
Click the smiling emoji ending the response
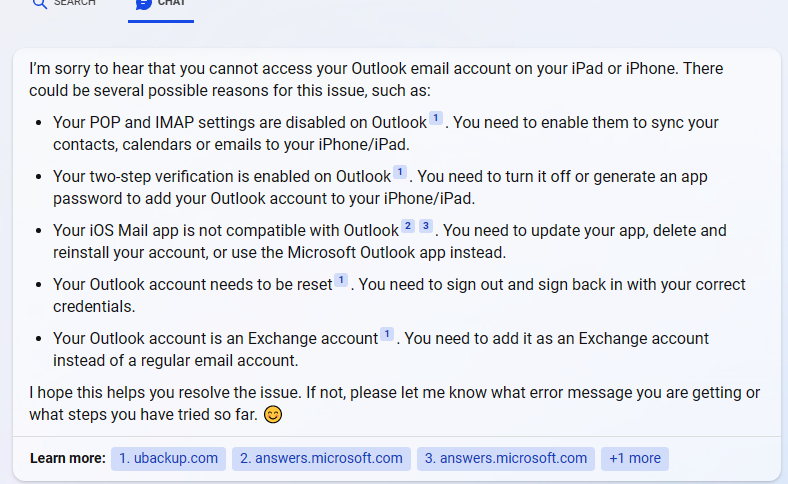273,414
